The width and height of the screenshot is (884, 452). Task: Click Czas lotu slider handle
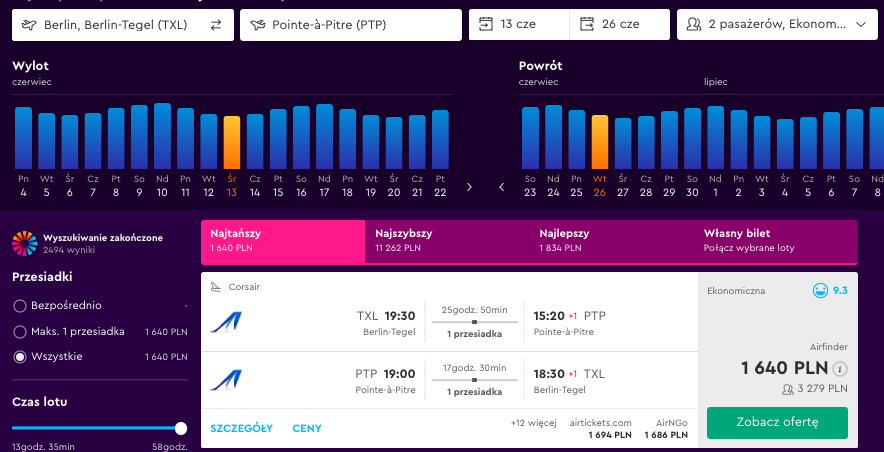pyautogui.click(x=181, y=429)
